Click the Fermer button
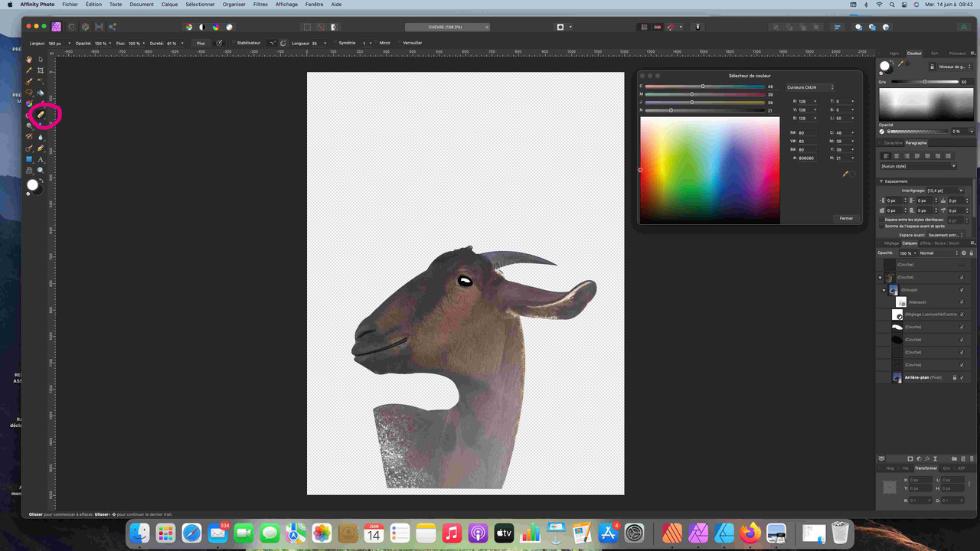The width and height of the screenshot is (980, 551). click(x=845, y=218)
